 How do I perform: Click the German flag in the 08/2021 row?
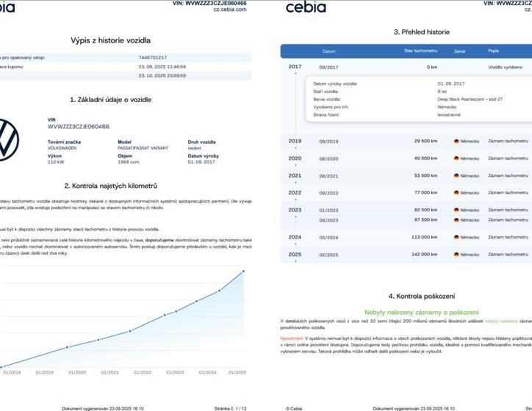pyautogui.click(x=456, y=176)
